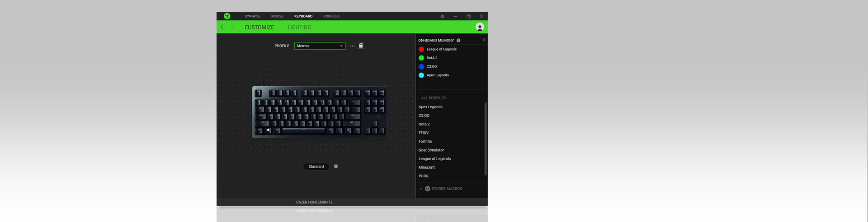
Task: Click the user account avatar icon
Action: [480, 27]
